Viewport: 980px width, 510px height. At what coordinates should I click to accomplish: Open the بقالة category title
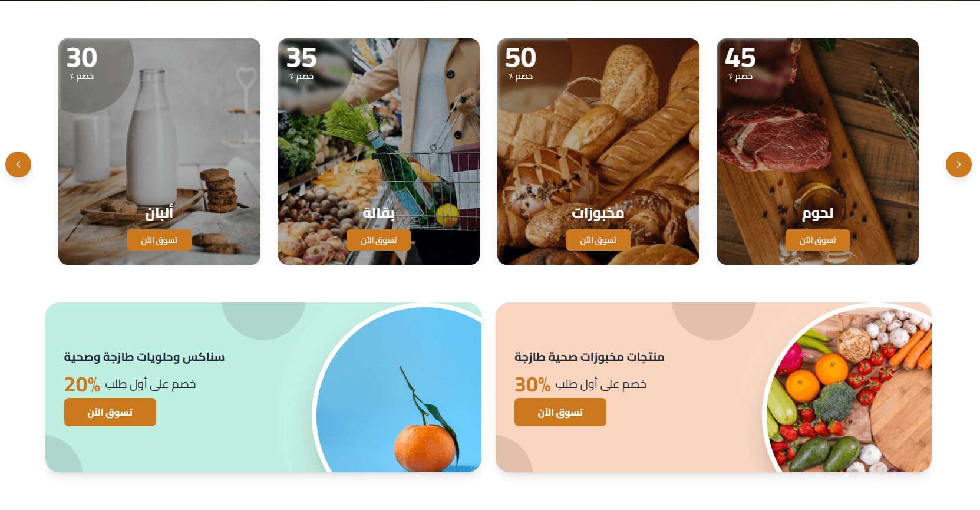378,213
